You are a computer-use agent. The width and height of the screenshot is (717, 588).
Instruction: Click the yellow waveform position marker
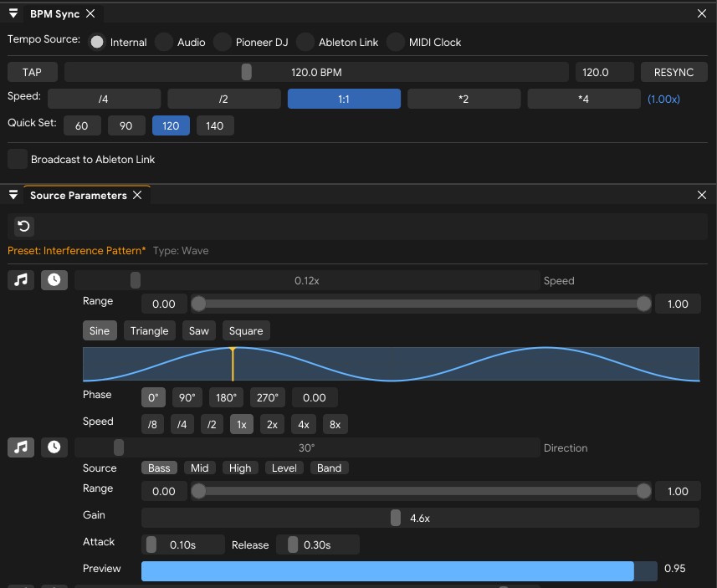tap(233, 365)
